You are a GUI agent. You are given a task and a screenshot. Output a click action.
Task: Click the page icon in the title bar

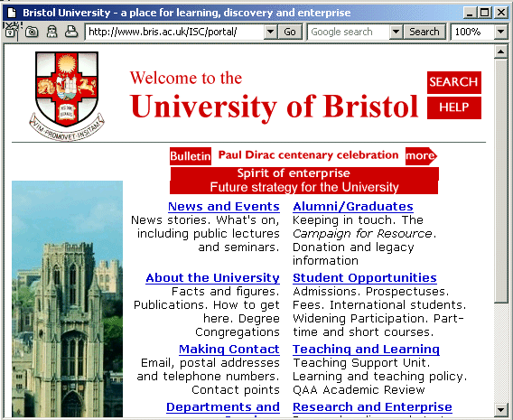[12, 13]
